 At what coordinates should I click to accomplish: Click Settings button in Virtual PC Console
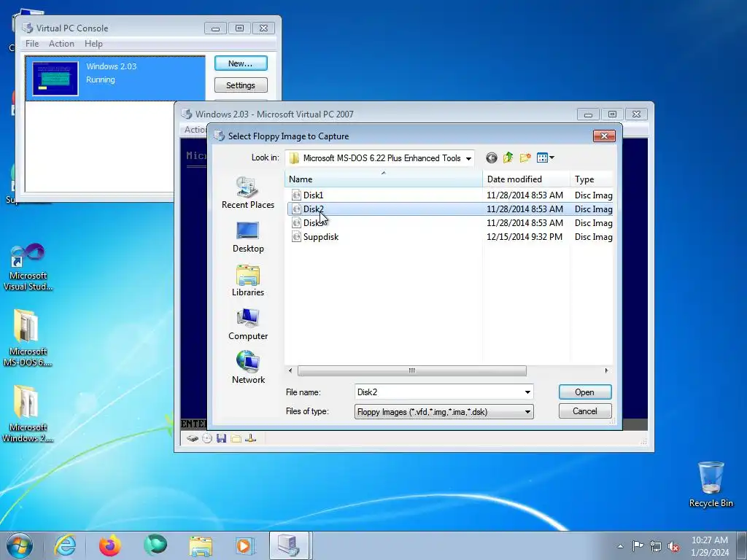click(x=241, y=85)
